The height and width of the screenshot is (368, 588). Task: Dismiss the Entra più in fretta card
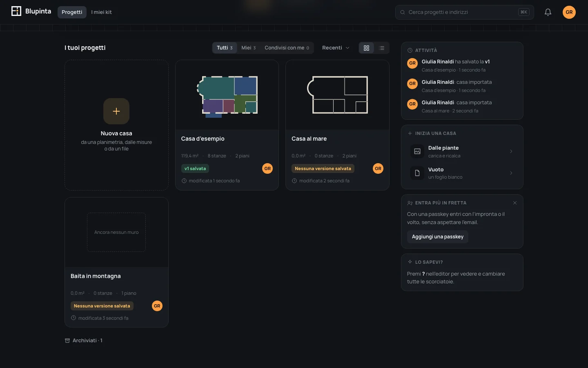tap(515, 203)
